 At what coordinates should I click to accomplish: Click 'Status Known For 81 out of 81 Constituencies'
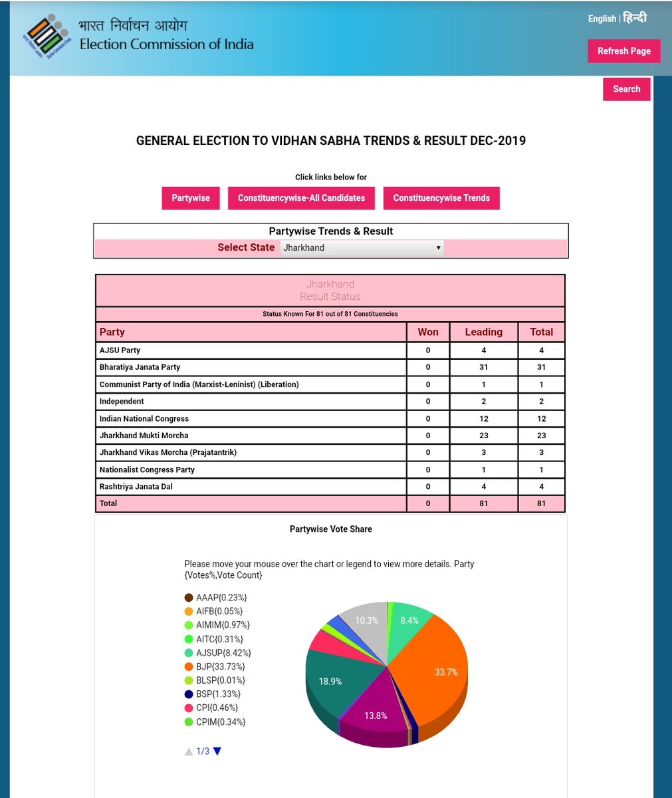coord(330,314)
